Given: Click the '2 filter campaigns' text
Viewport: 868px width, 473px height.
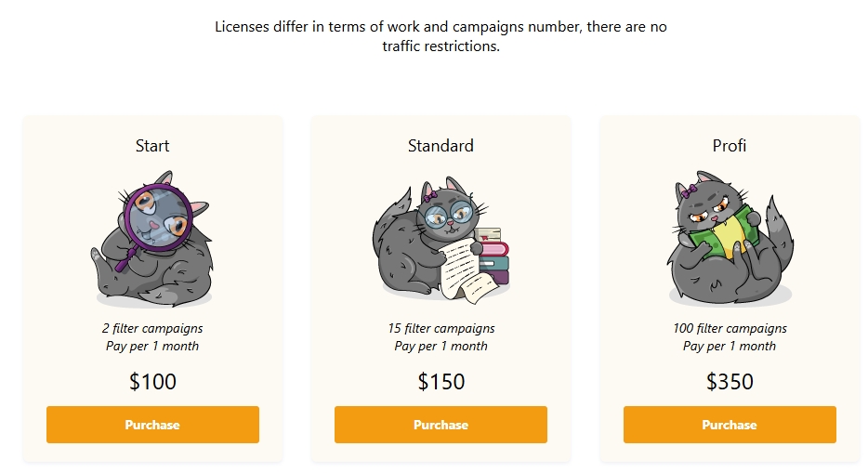Looking at the screenshot, I should pos(152,329).
